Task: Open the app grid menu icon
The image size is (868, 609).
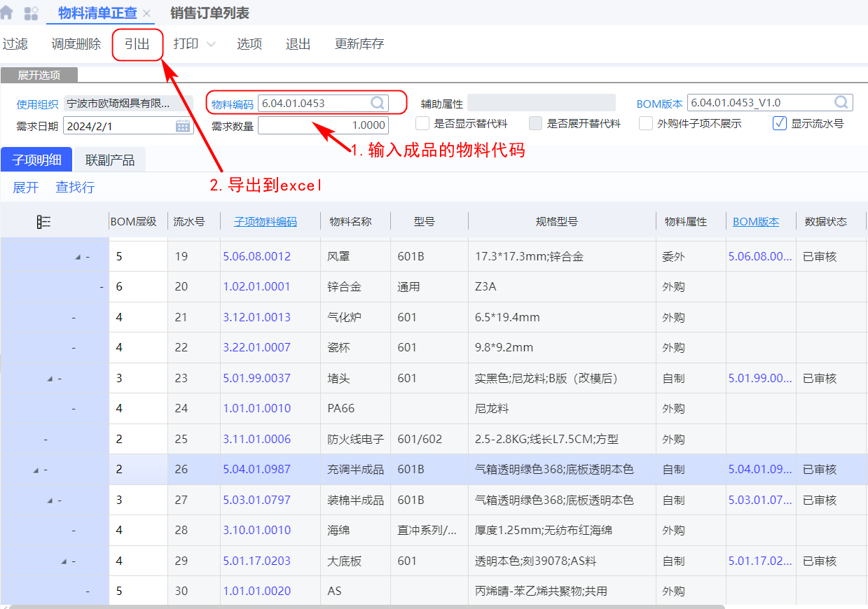Action: tap(31, 13)
